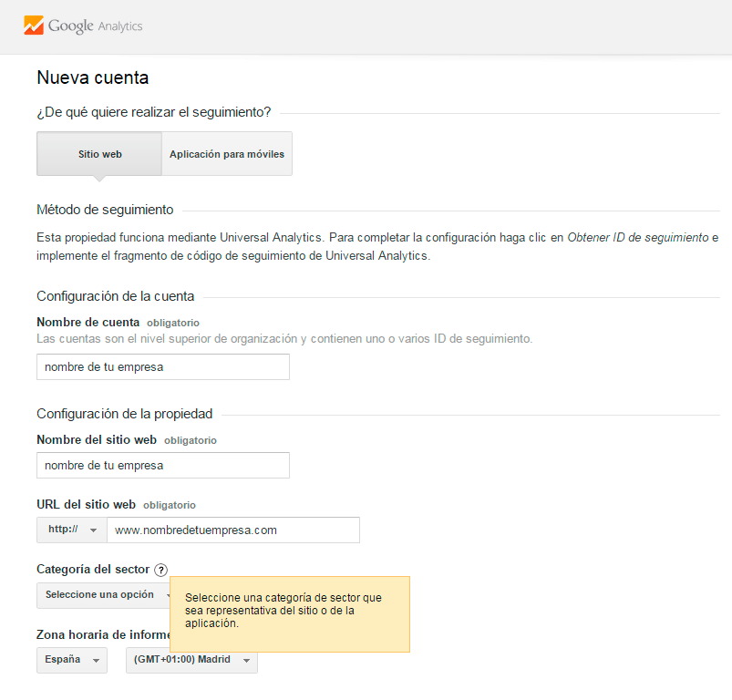
Task: Click the Categoría del sector help icon
Action: [x=161, y=570]
